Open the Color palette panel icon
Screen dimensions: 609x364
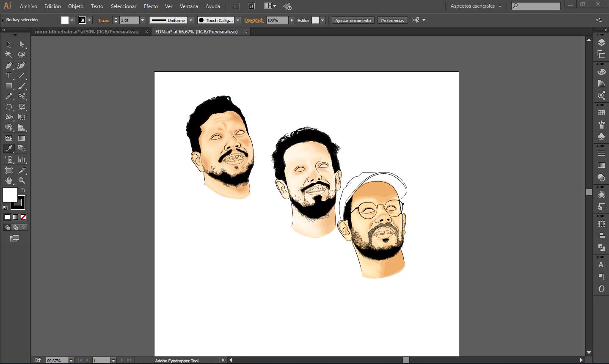(x=601, y=71)
